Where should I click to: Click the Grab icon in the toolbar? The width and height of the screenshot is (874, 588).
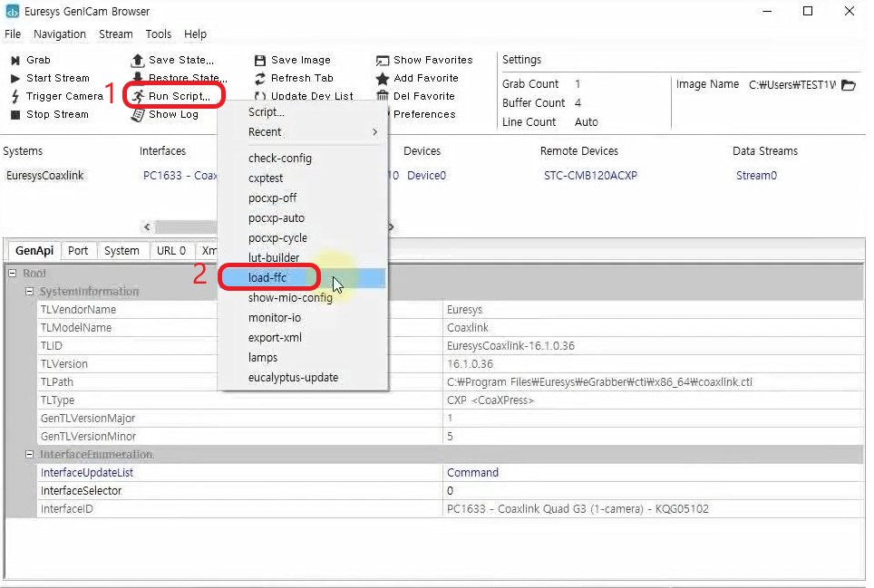pyautogui.click(x=15, y=60)
